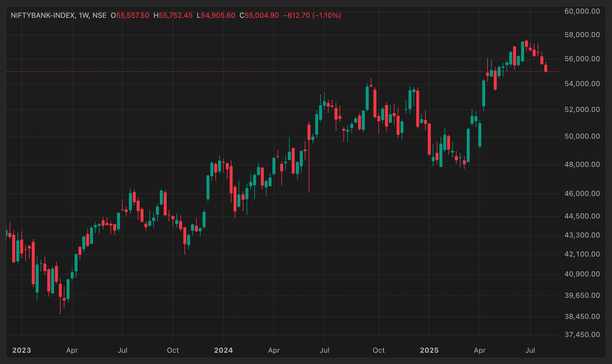The height and width of the screenshot is (364, 612).
Task: Click the NIFTYBANK-INDEX symbol title
Action: (43, 15)
